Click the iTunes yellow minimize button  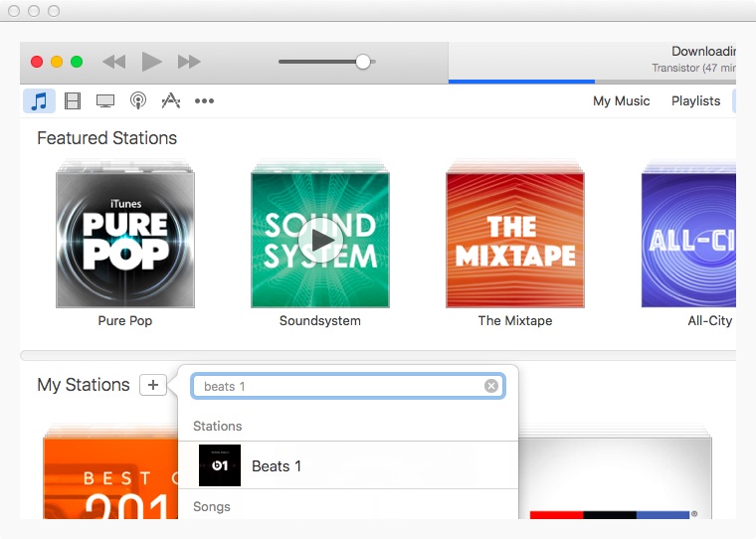[57, 62]
